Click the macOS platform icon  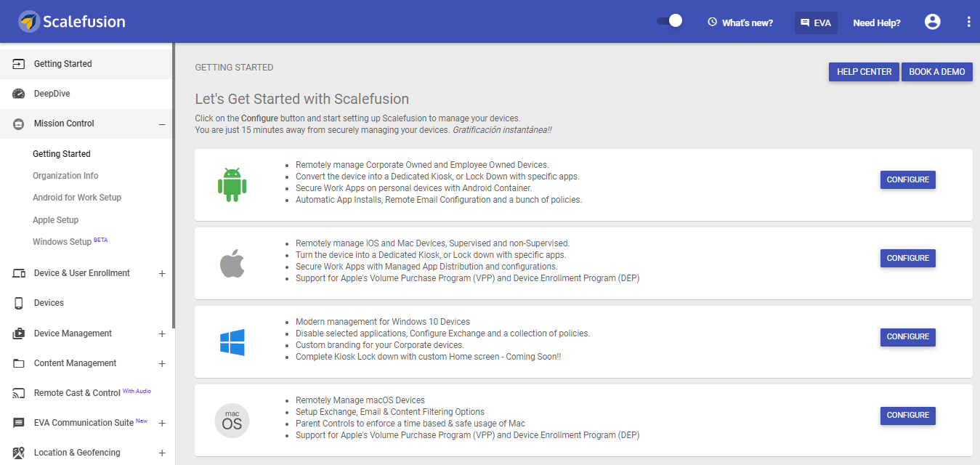pyautogui.click(x=232, y=421)
